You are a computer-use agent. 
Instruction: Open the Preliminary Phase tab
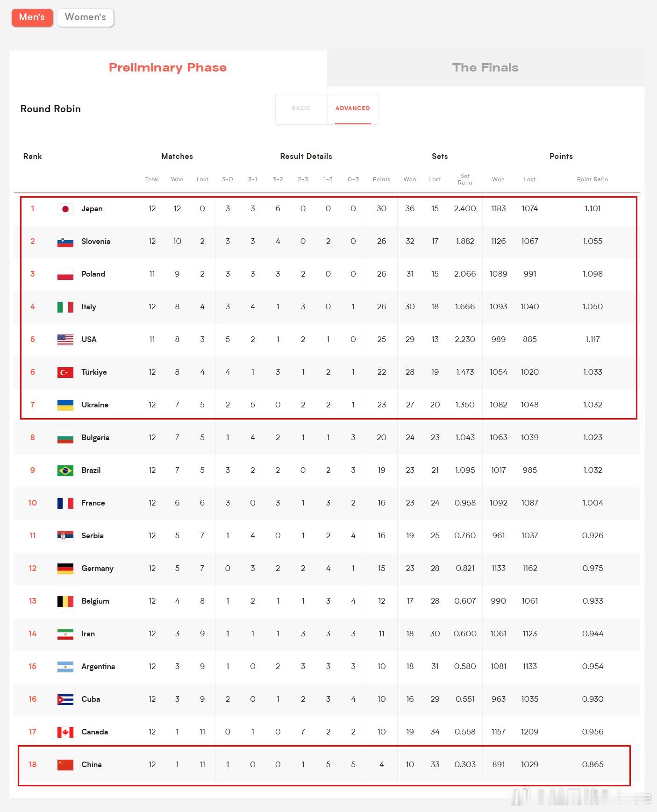pyautogui.click(x=168, y=68)
